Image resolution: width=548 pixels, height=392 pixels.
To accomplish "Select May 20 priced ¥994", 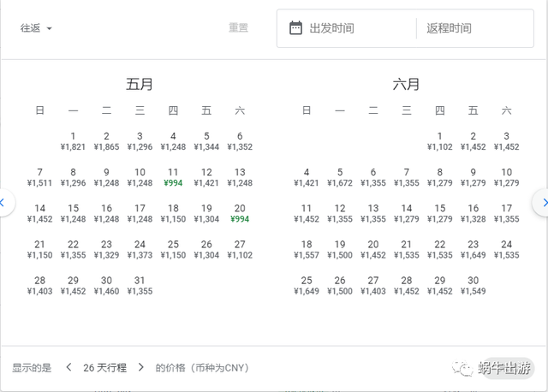I will (x=240, y=213).
